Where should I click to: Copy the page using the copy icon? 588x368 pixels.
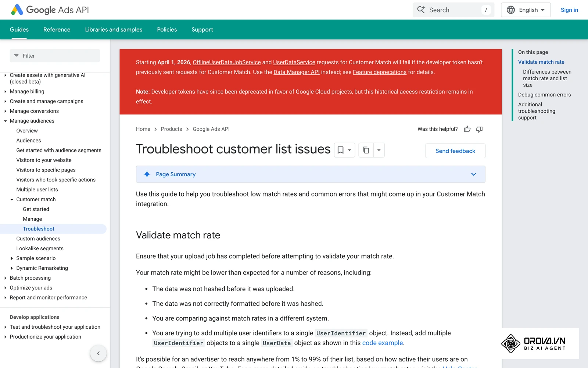366,150
